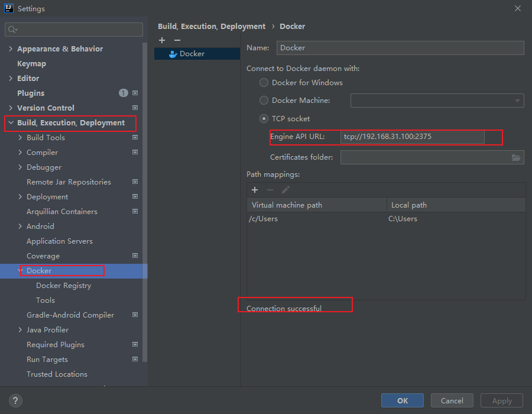Open help with the question mark button

15,400
